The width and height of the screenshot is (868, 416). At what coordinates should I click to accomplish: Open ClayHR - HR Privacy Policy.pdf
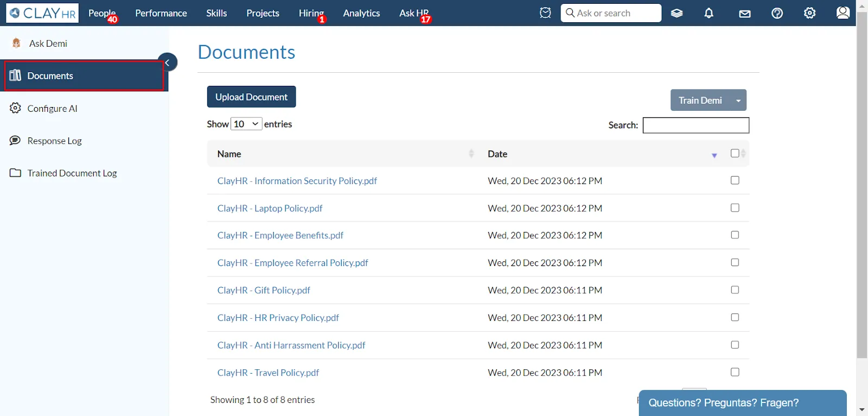point(278,318)
